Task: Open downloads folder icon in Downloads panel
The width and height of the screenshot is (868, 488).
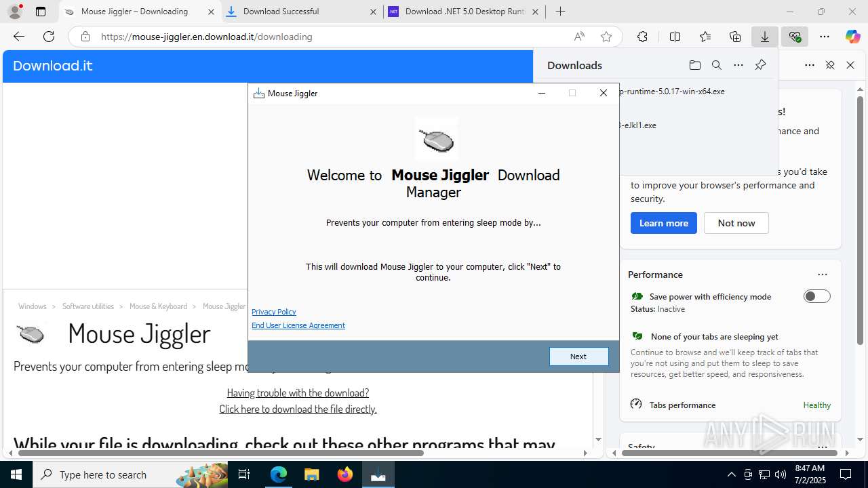Action: 694,65
